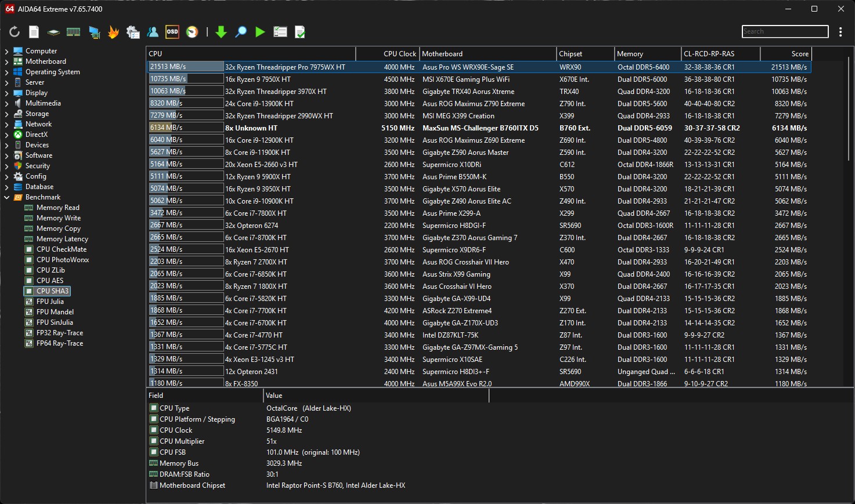
Task: Select Memory Latency benchmark
Action: click(x=62, y=239)
